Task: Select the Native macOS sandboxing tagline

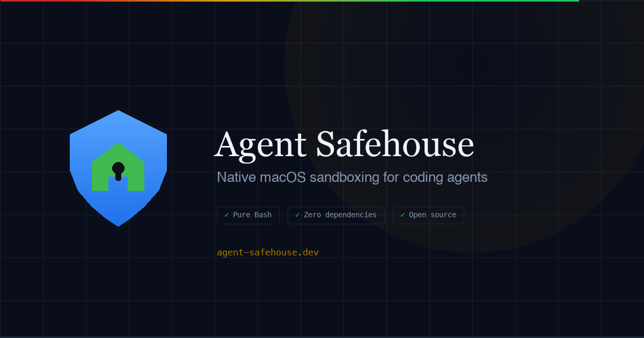Action: 352,177
